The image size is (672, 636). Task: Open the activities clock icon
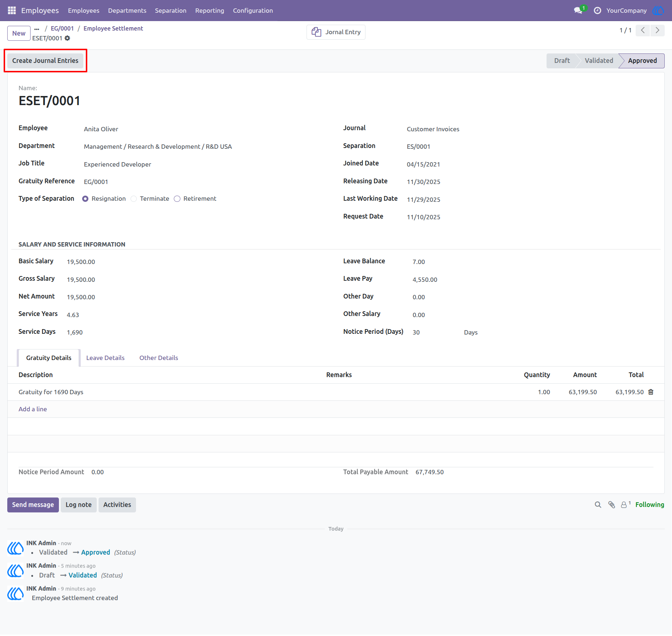(x=597, y=11)
